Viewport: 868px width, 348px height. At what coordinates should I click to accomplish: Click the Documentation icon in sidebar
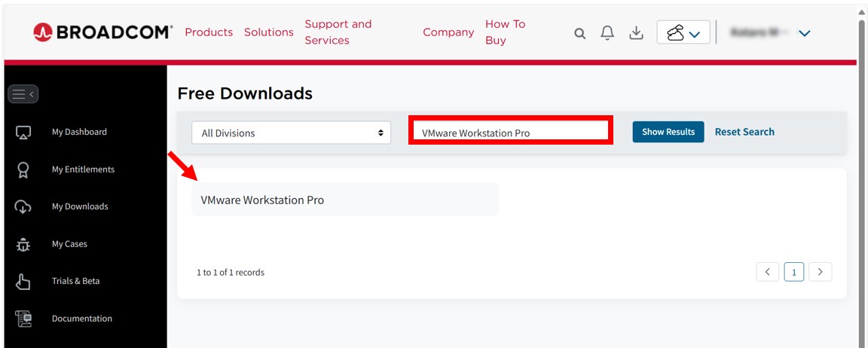[23, 319]
